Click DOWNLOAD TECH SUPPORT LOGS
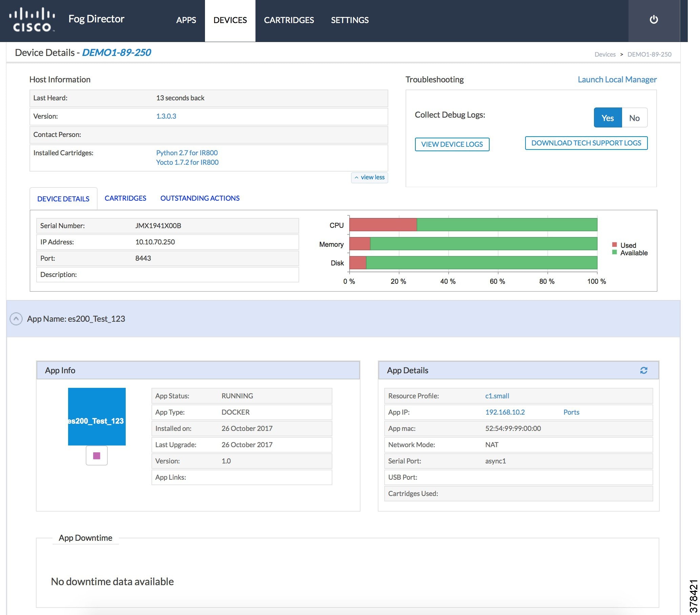This screenshot has width=700, height=615. pos(586,143)
